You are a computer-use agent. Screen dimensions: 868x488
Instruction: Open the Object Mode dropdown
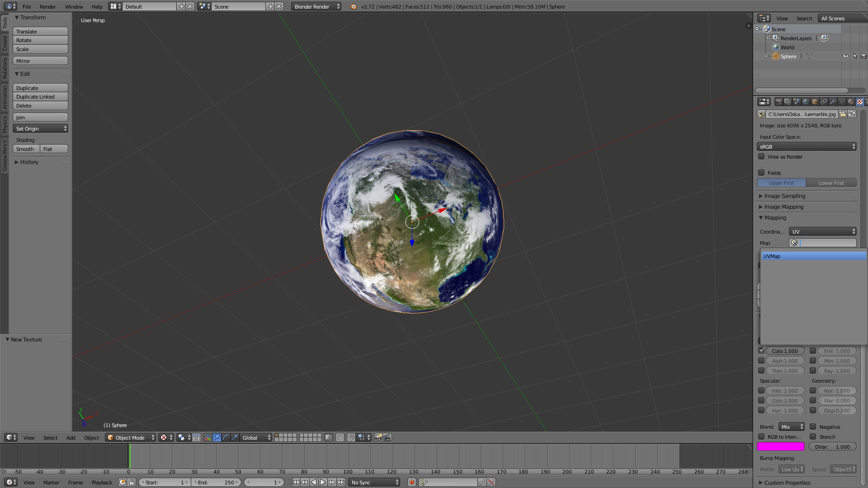pyautogui.click(x=130, y=437)
